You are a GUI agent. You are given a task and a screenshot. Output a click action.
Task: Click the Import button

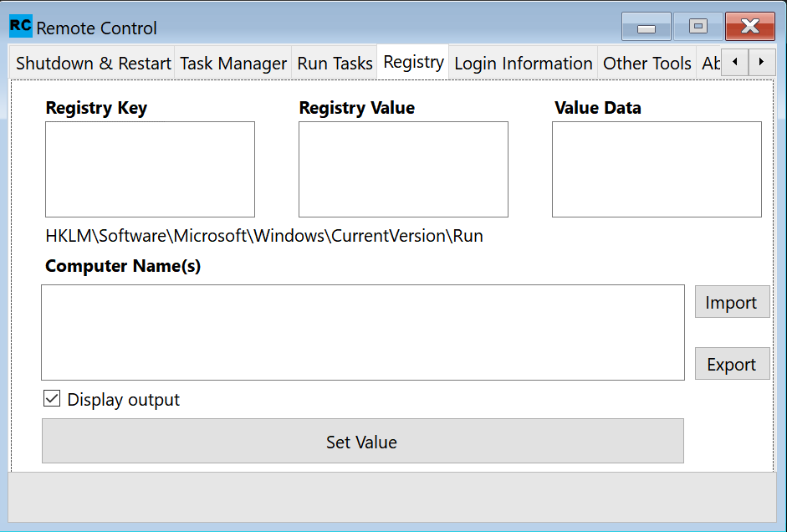pos(731,303)
